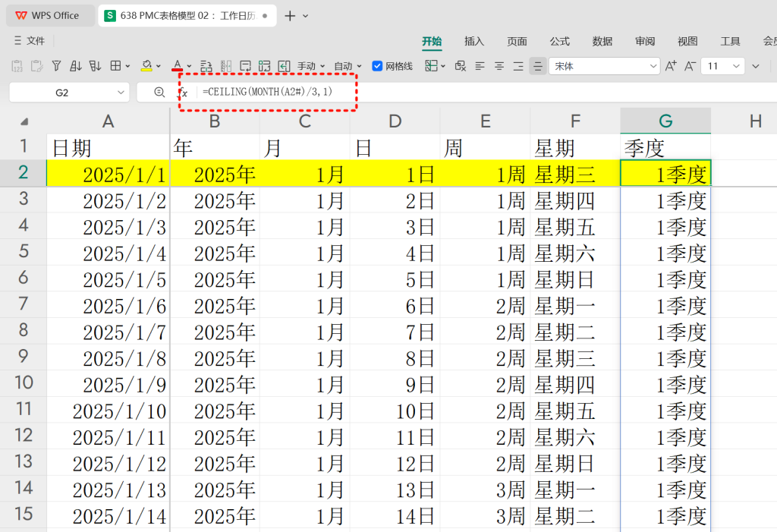Click the icon with green left arrow box

pyautogui.click(x=284, y=66)
